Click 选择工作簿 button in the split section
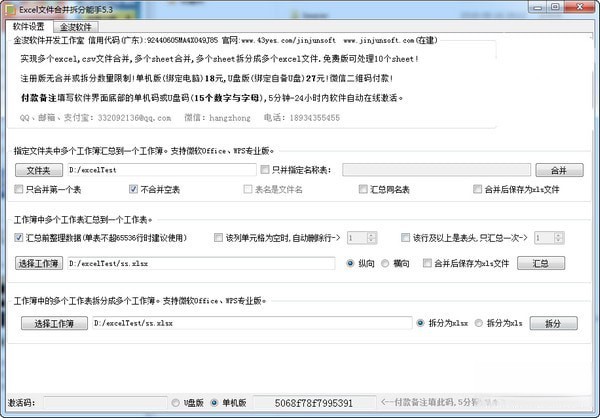 click(54, 323)
